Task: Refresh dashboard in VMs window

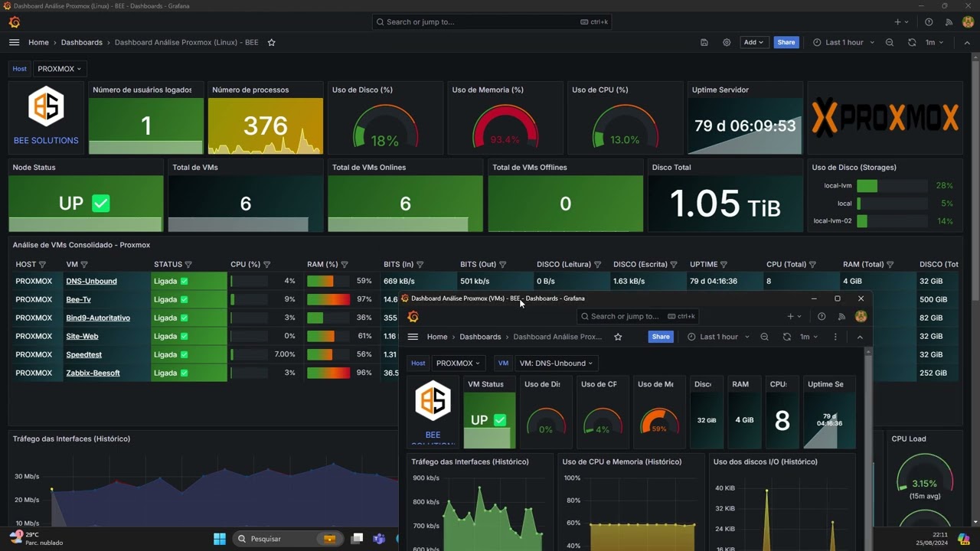Action: 786,337
